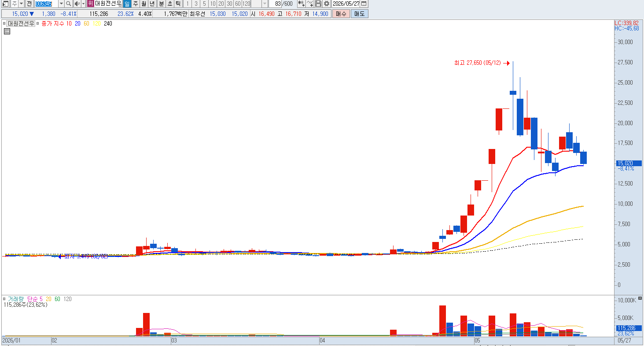Switch to minute (분) chart period

click(x=161, y=4)
